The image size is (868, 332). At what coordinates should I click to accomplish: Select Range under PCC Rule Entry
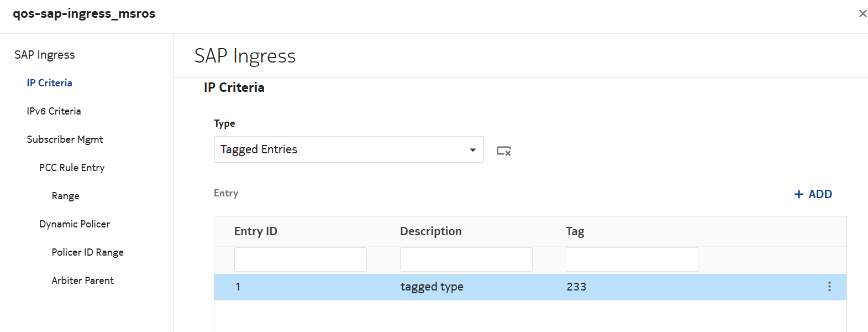pos(66,196)
